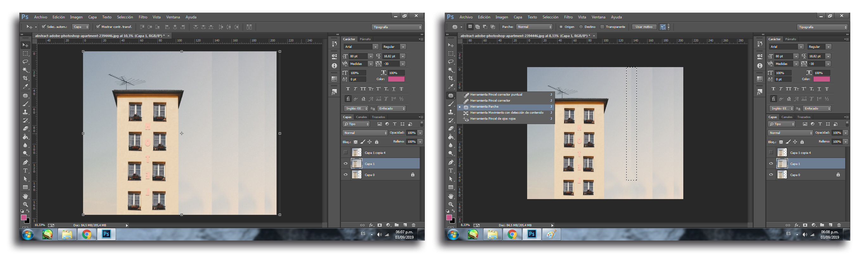868x257 pixels.
Task: Uncheck Mostrar contr. transf. in left window
Action: pyautogui.click(x=98, y=27)
